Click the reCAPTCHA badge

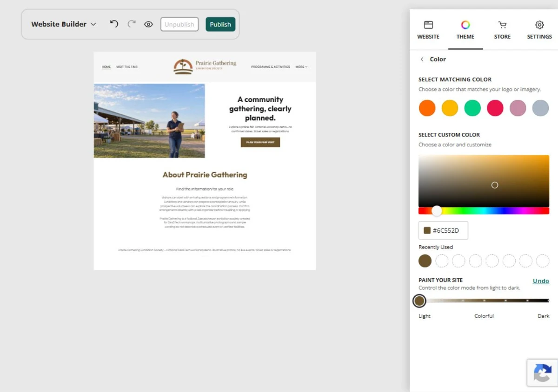[x=543, y=372]
